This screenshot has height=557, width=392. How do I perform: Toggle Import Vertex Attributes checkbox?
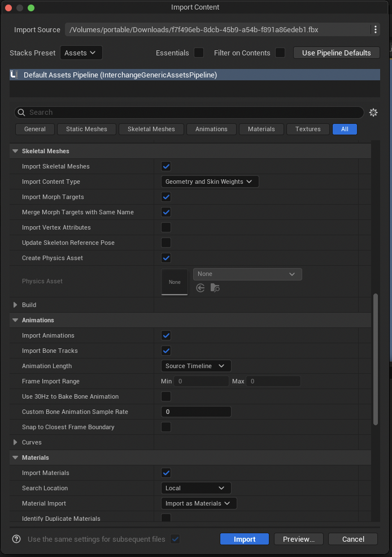pos(166,227)
